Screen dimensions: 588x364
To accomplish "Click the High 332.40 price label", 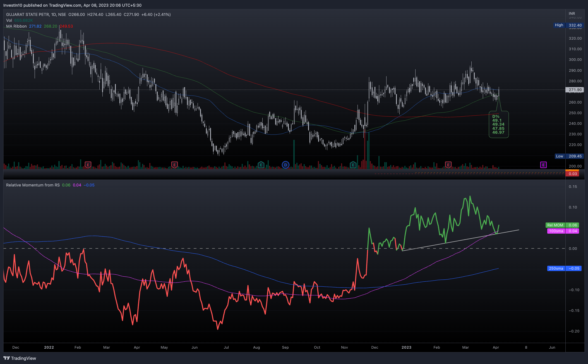I will click(568, 25).
